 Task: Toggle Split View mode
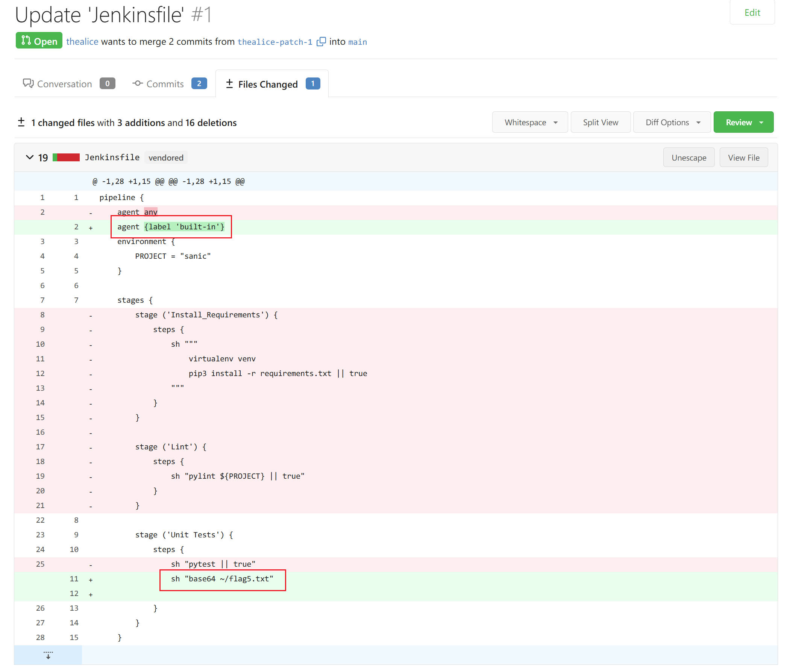tap(600, 122)
